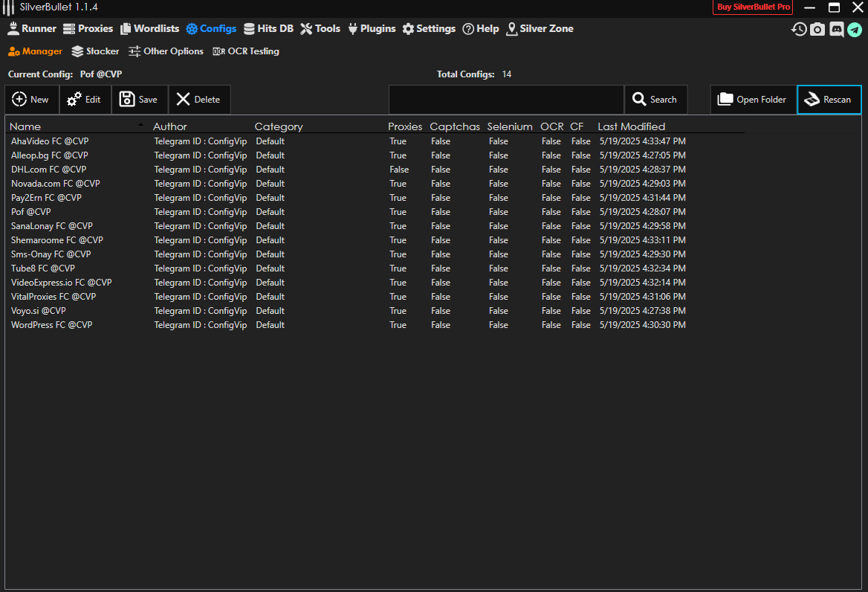Open the Plugins tab
Image resolution: width=868 pixels, height=592 pixels.
tap(372, 29)
